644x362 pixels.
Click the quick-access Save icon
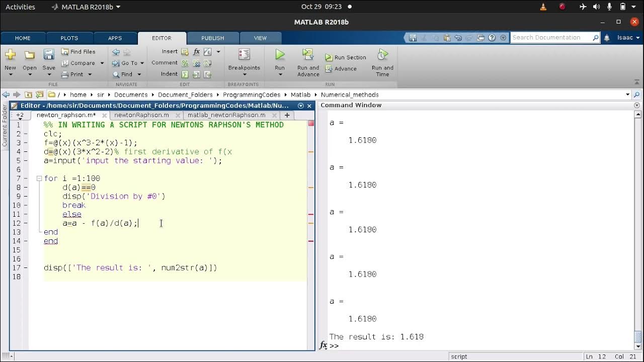tap(413, 38)
